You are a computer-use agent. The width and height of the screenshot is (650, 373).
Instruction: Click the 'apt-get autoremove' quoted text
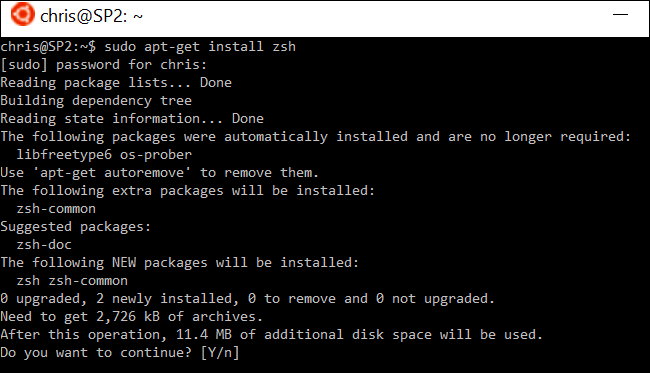click(112, 173)
